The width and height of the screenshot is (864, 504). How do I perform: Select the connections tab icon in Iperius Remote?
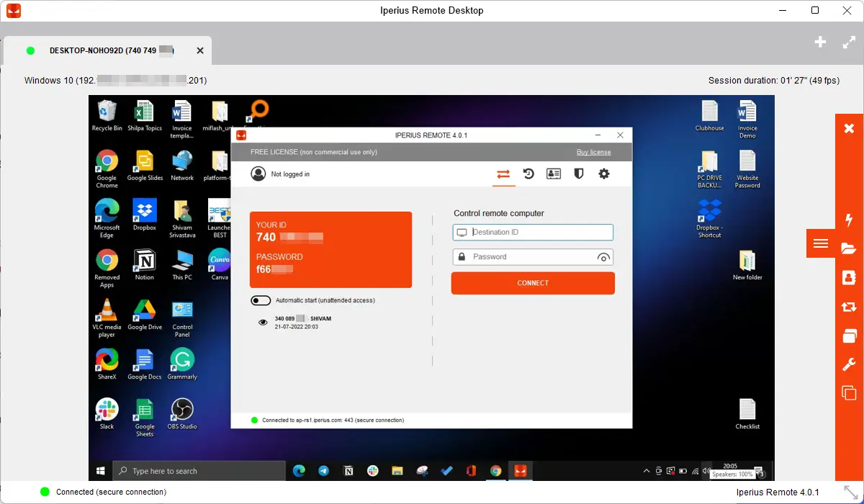504,174
